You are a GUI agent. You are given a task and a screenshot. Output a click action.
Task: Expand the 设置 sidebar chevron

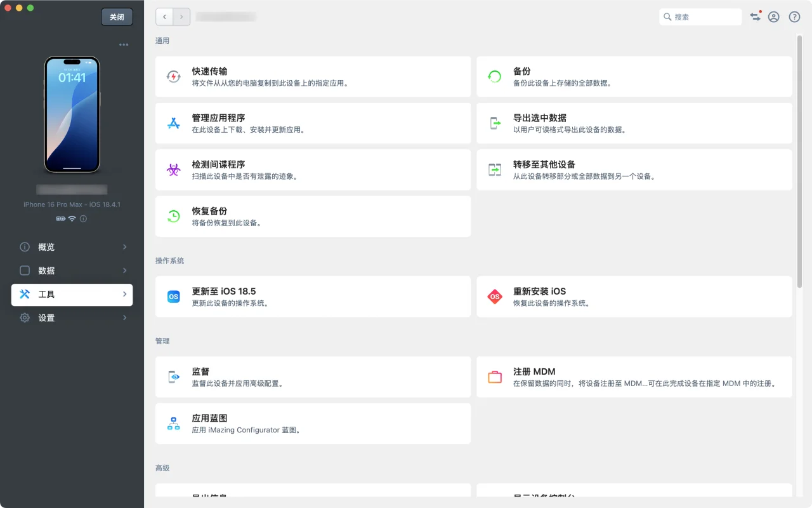pos(124,317)
